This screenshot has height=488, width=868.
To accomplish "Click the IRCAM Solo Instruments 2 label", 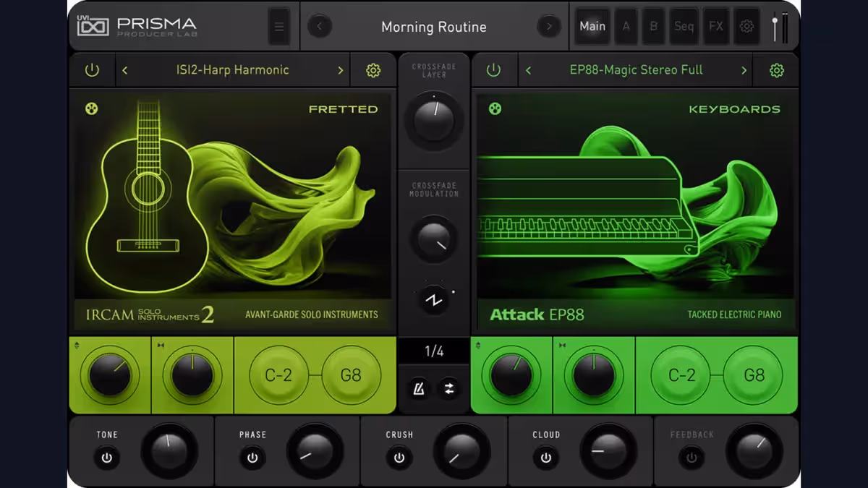I will pyautogui.click(x=150, y=314).
